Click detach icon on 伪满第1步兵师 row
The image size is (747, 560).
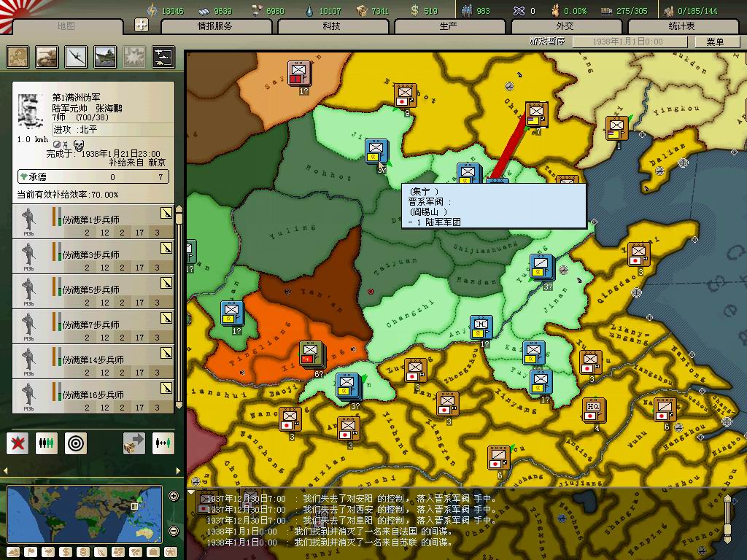[x=166, y=213]
